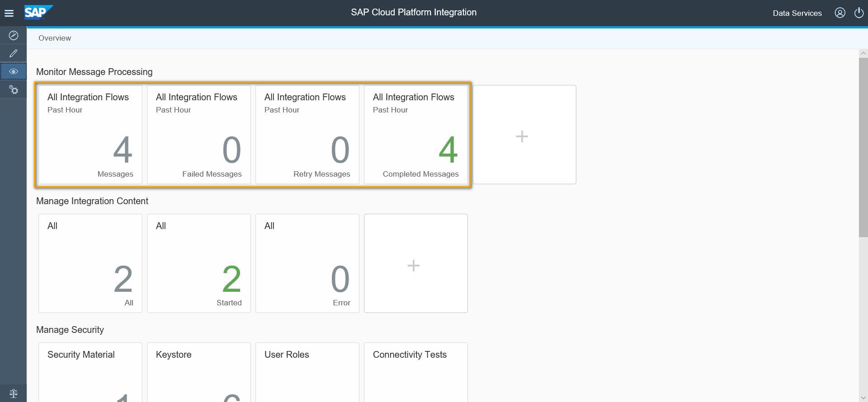868x402 pixels.
Task: Open the User Roles tile
Action: [307, 372]
